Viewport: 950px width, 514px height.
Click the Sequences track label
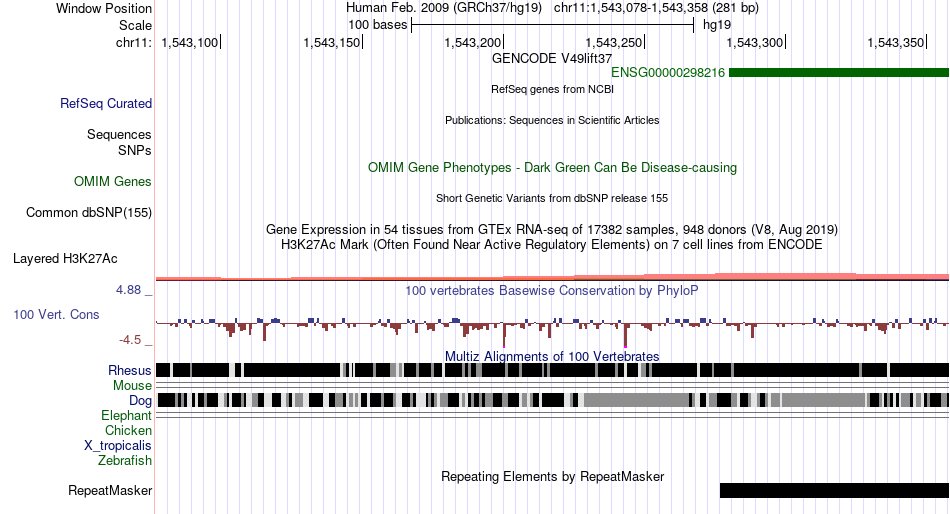tap(119, 135)
